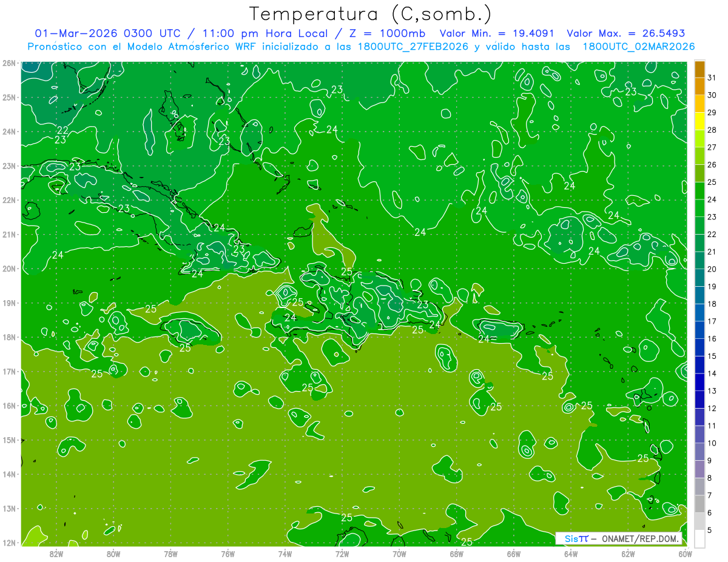Click the light gray legend swatch between 5 and 6

tap(699, 521)
